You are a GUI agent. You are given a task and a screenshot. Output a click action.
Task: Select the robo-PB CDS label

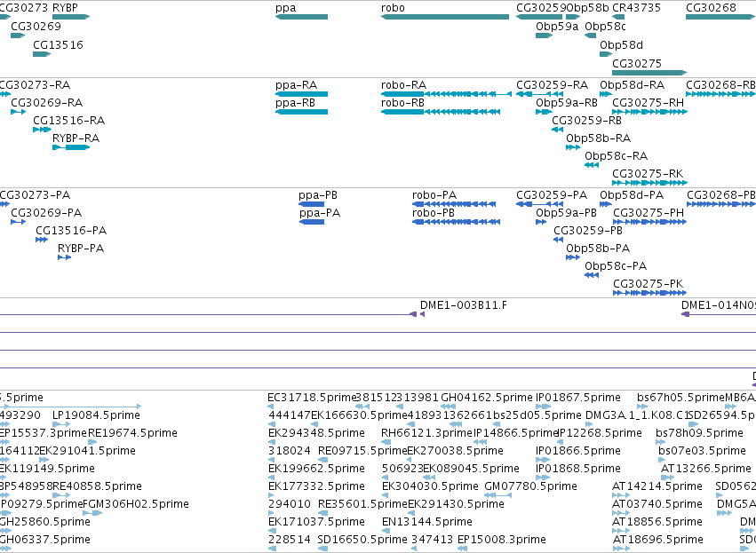(x=434, y=213)
